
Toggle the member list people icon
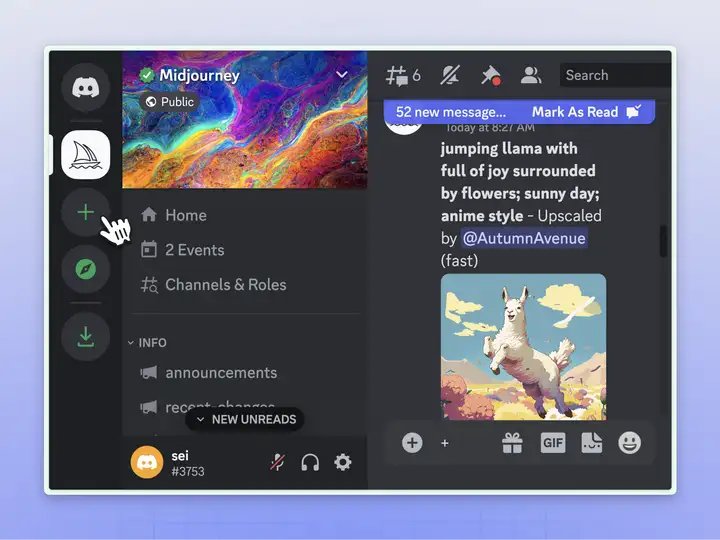530,75
